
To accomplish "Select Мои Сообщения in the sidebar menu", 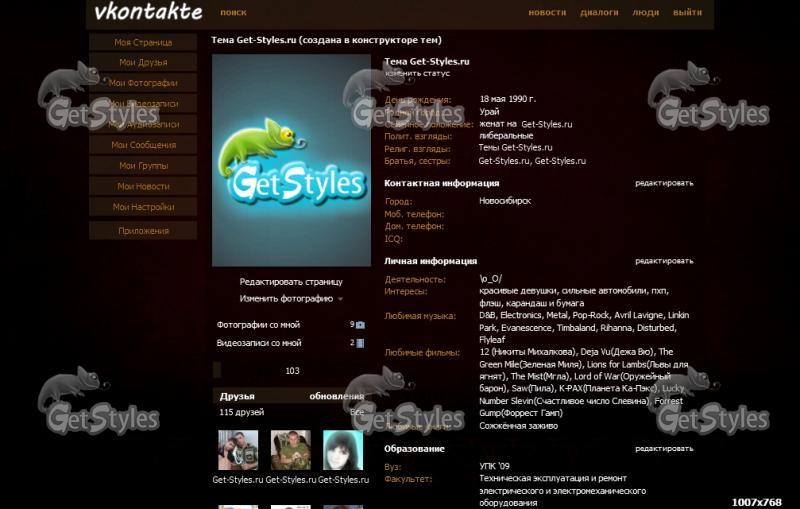I will point(143,145).
